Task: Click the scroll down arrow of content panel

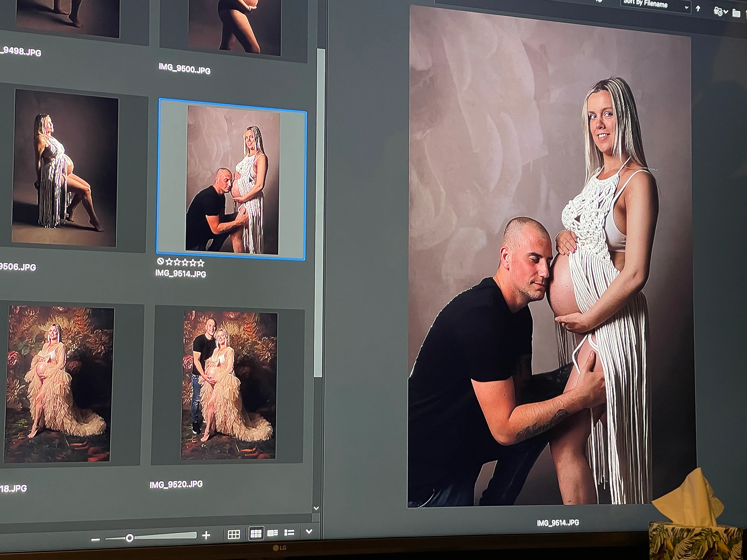Action: (x=316, y=508)
